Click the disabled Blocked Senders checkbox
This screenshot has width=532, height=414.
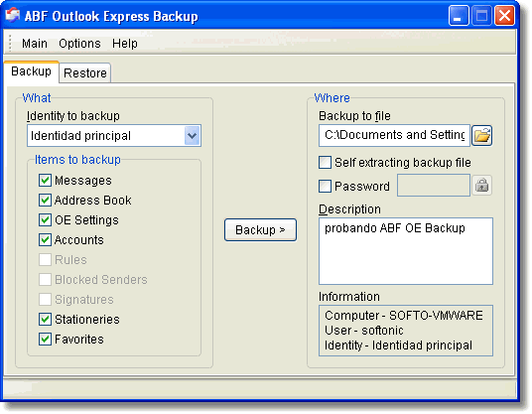click(x=45, y=280)
